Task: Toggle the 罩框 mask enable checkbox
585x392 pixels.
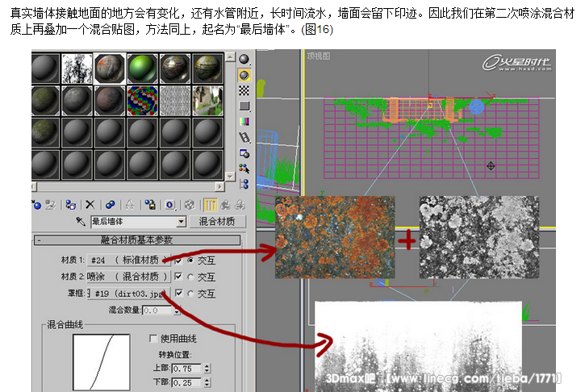Action: (x=178, y=293)
